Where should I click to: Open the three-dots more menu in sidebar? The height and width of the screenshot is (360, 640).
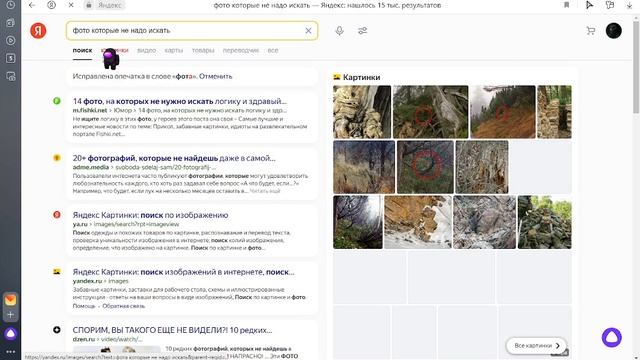click(11, 352)
